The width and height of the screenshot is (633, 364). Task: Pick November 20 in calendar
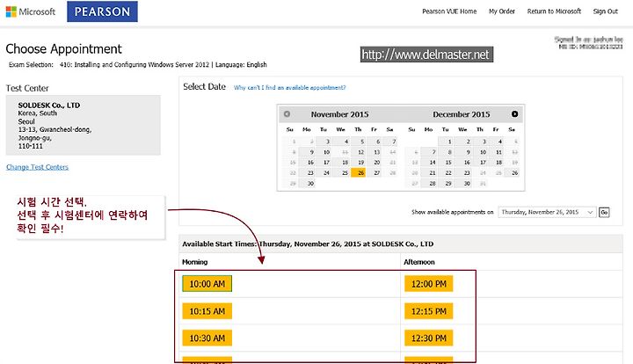(374, 163)
